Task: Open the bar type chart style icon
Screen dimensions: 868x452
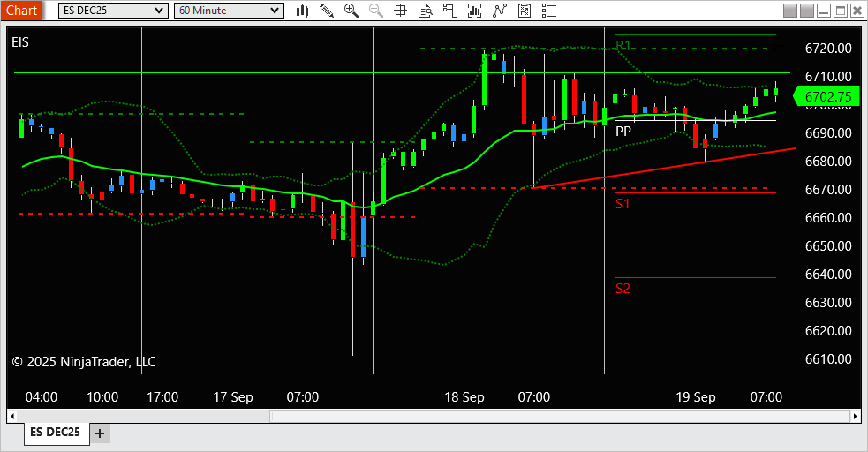Action: [x=302, y=11]
